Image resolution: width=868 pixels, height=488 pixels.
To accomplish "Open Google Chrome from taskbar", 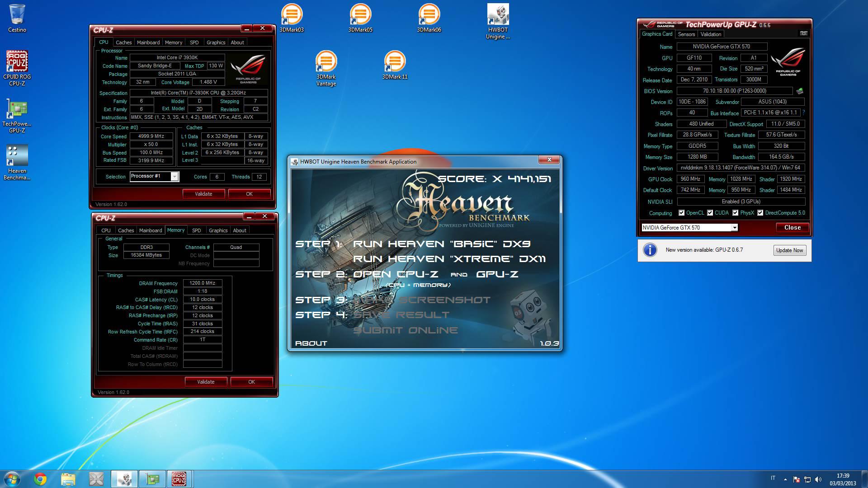I will 40,479.
